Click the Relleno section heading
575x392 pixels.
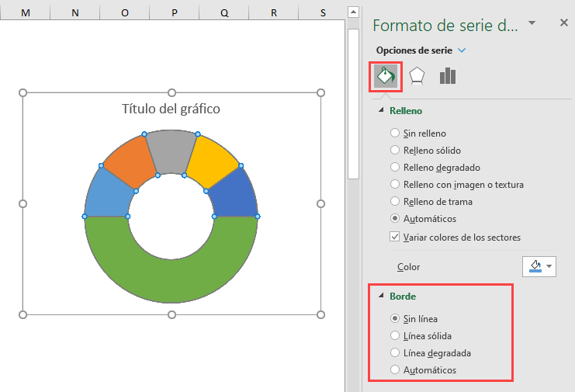click(406, 111)
